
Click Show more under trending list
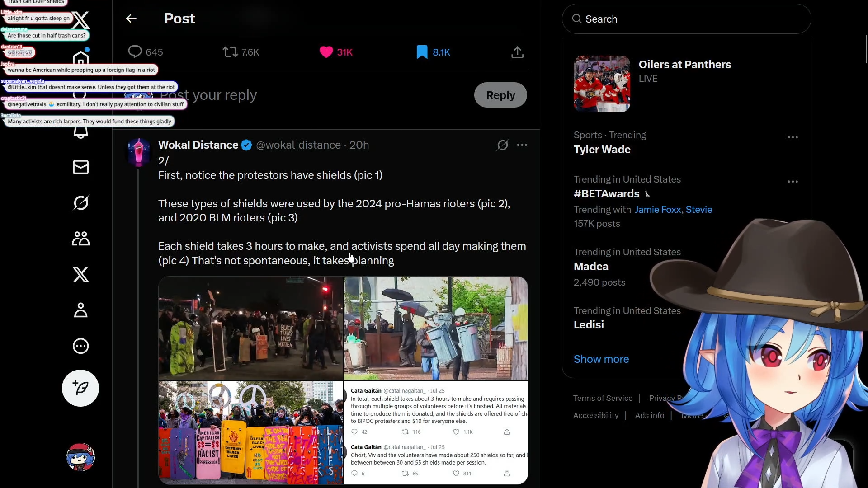601,359
